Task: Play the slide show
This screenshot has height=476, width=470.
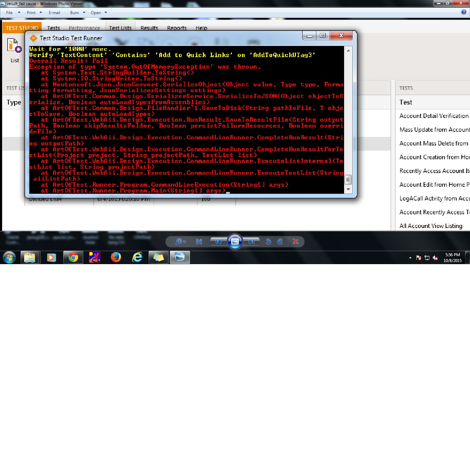Action: pyautogui.click(x=235, y=241)
